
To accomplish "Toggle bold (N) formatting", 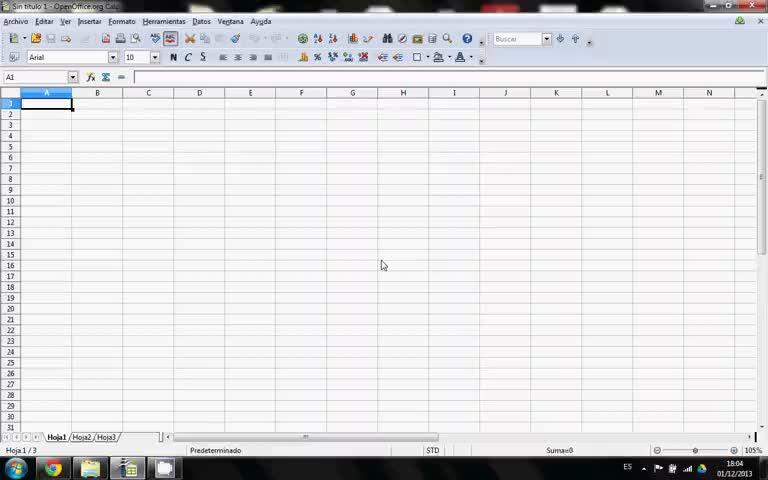I will tap(173, 57).
